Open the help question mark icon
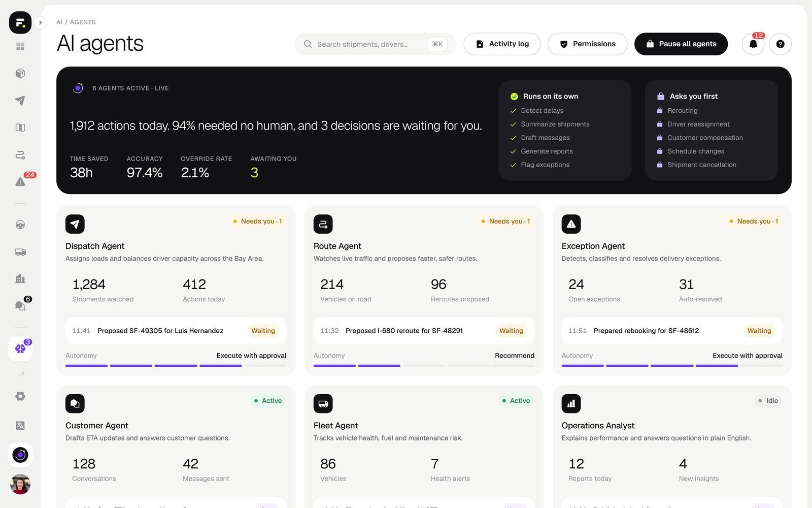The image size is (812, 508). (781, 44)
